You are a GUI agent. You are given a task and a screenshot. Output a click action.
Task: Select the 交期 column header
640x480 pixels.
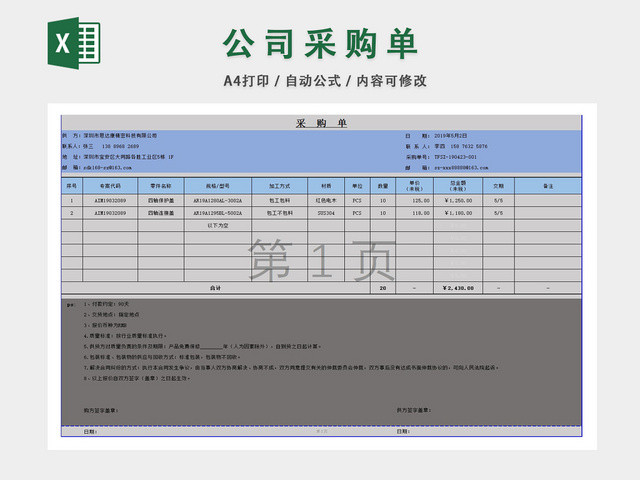click(498, 186)
